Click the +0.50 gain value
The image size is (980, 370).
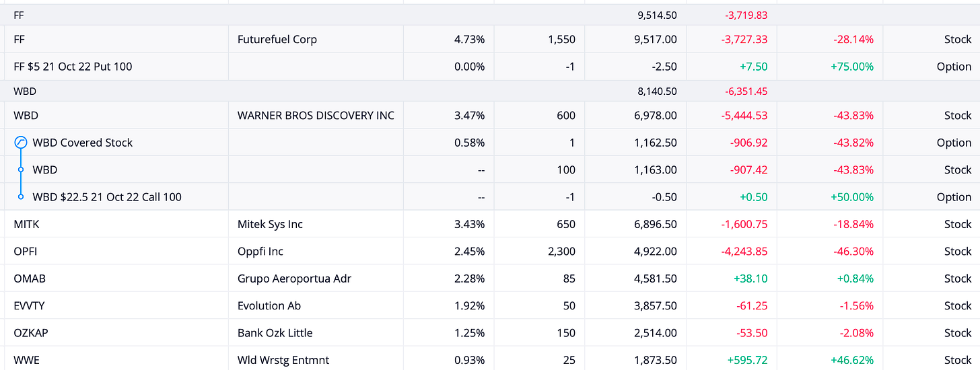753,197
